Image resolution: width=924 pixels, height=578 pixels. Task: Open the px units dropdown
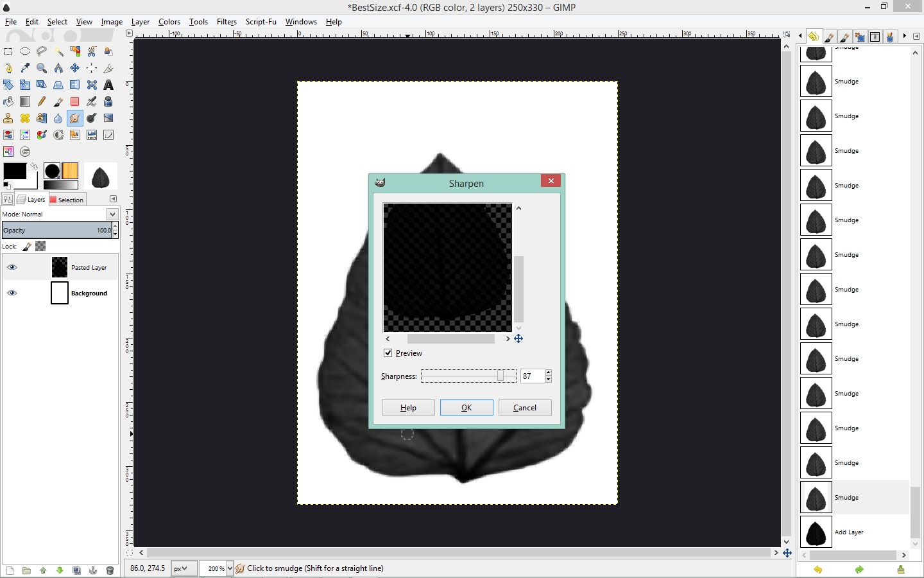pos(184,568)
